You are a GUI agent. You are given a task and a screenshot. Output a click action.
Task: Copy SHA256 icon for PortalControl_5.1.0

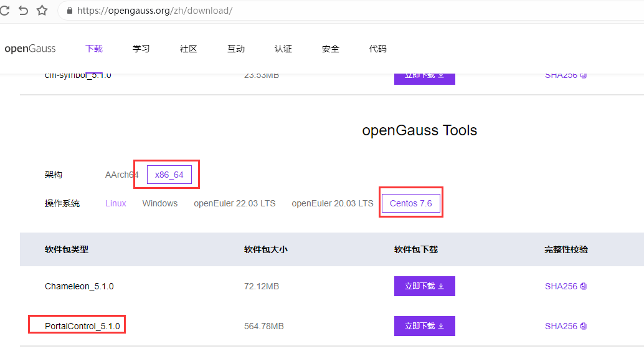click(x=584, y=326)
